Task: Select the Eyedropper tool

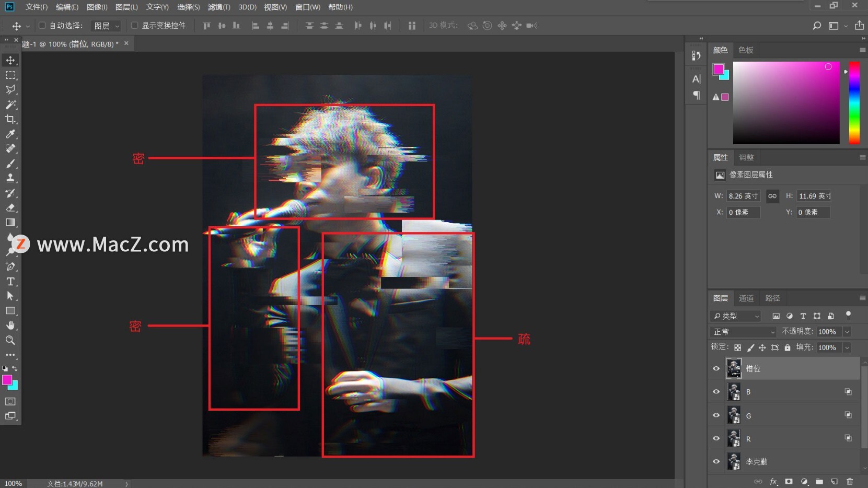Action: [10, 134]
